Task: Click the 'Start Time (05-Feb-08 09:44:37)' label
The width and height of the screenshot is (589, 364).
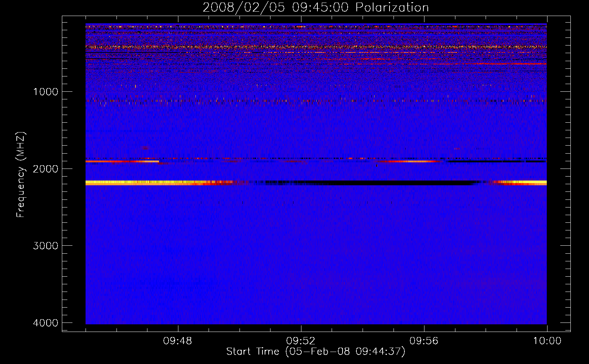Action: (x=316, y=352)
